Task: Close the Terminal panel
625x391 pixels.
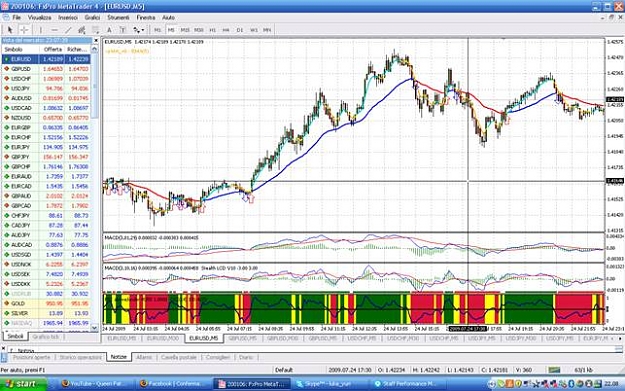Action: point(3,348)
